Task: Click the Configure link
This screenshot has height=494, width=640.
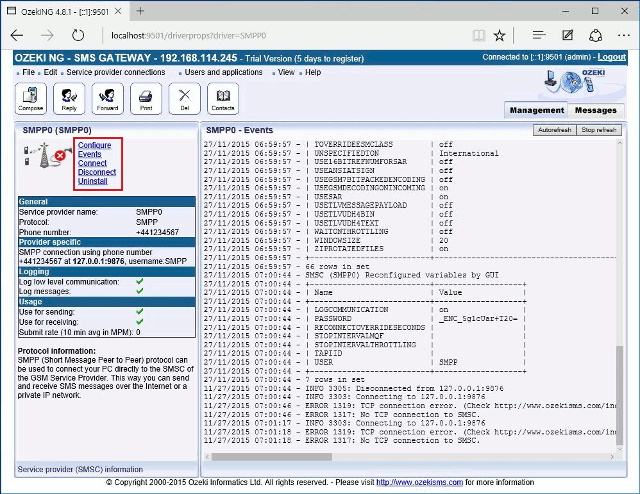Action: [x=94, y=145]
